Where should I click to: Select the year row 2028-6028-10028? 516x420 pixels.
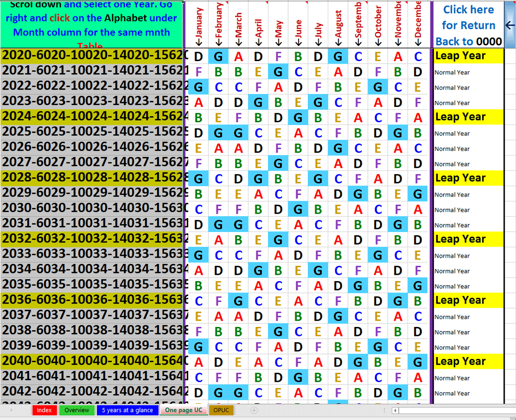[x=92, y=178]
